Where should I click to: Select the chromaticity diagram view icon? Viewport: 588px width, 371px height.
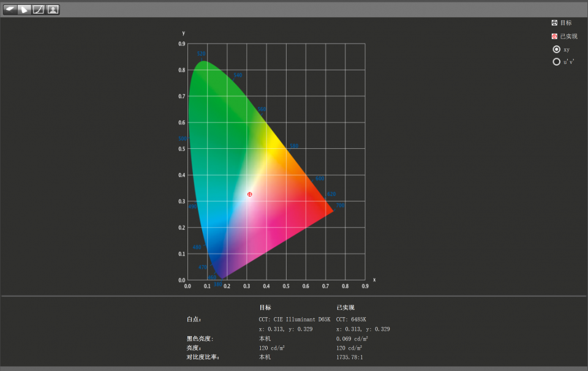pyautogui.click(x=24, y=9)
